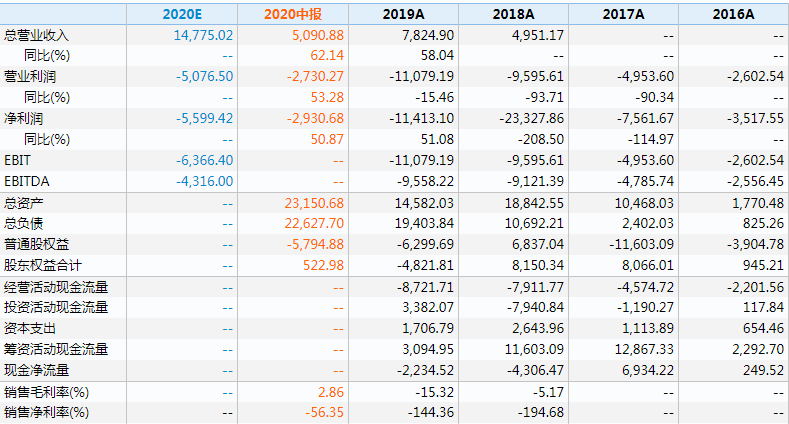The image size is (789, 424).
Task: Select the 2020中报 total assets value 23,150.68
Action: coord(314,203)
